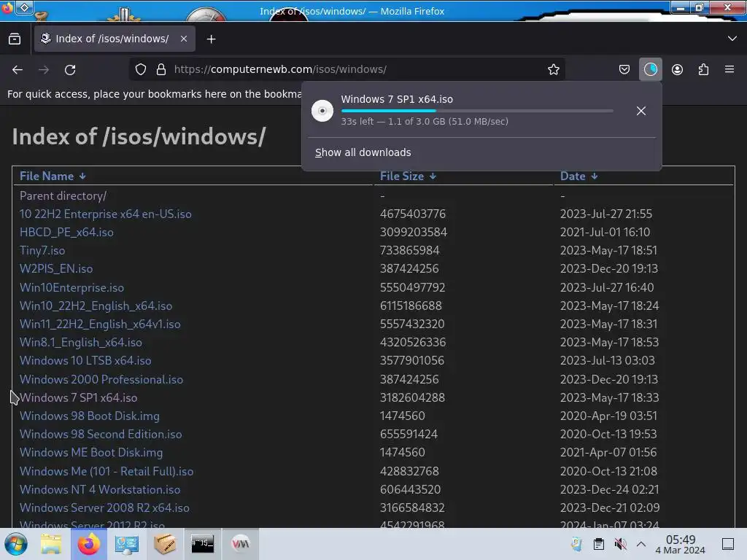Viewport: 747px width, 560px height.
Task: Toggle the downloads panel toolbar icon
Action: point(650,69)
